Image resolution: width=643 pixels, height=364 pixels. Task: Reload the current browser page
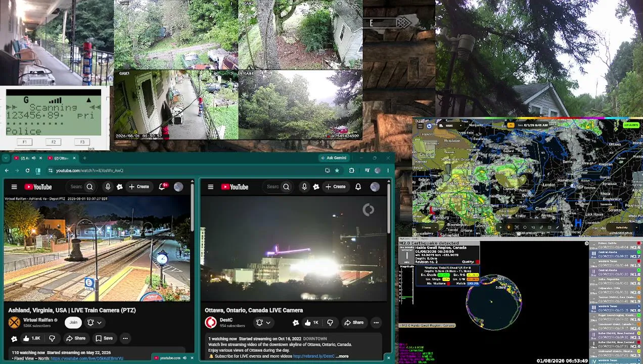(x=27, y=170)
